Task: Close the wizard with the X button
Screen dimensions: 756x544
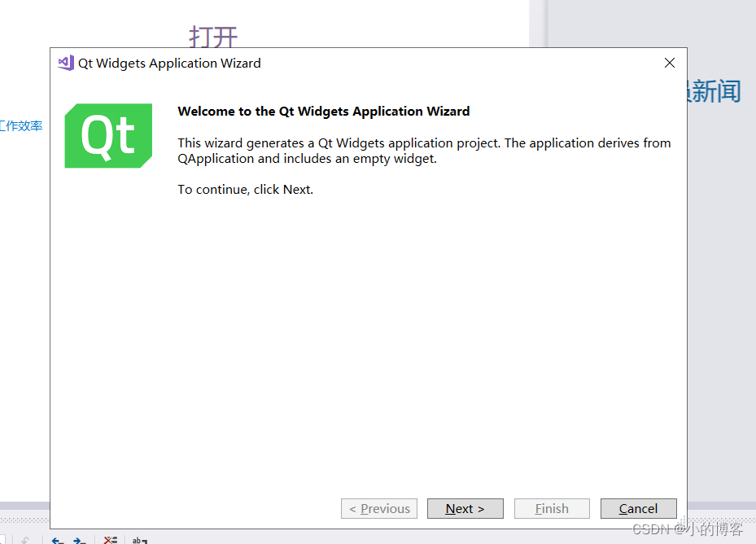Action: [669, 62]
